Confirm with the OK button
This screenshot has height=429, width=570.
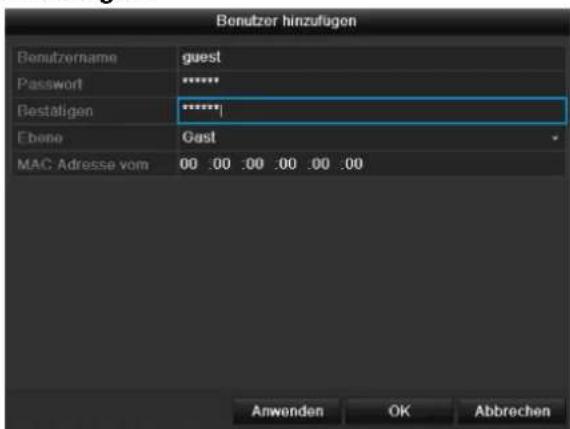[x=399, y=411]
